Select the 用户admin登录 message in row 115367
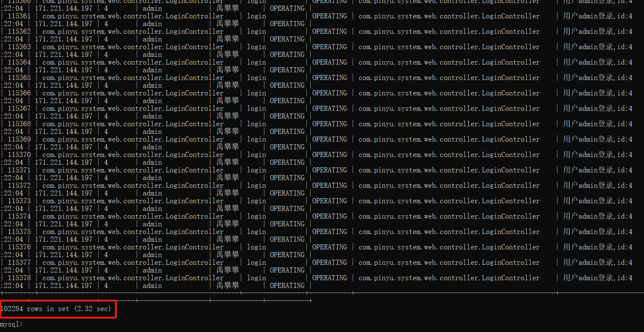Image resolution: width=644 pixels, height=332 pixels. (x=596, y=108)
